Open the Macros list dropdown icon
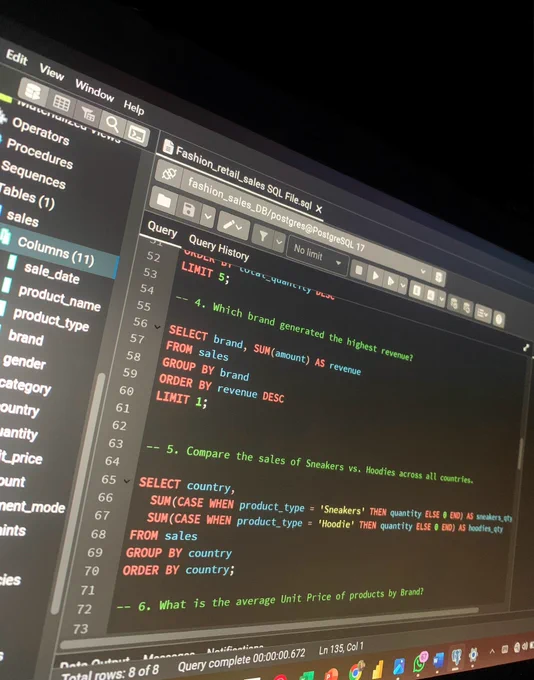This screenshot has height=680, width=534. coord(482,313)
